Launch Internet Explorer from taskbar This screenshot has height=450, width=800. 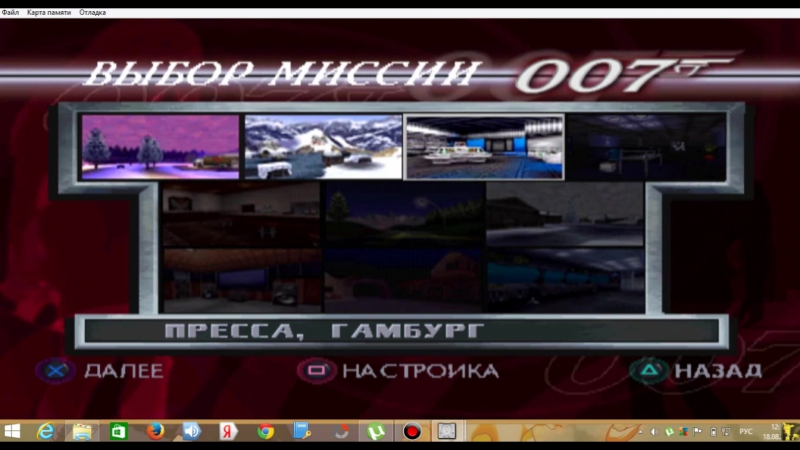click(x=45, y=432)
